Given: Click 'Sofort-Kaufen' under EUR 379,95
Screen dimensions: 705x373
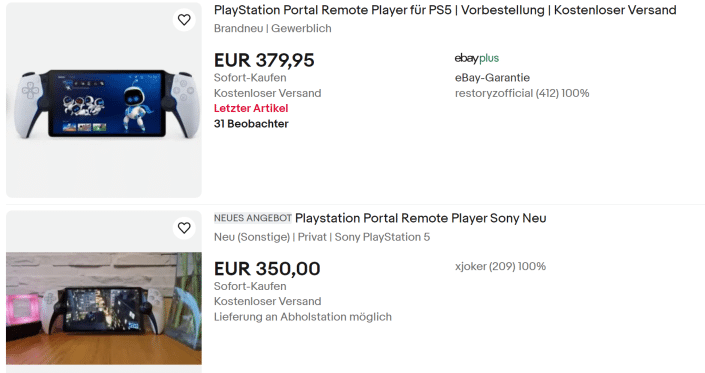Looking at the screenshot, I should [250, 78].
